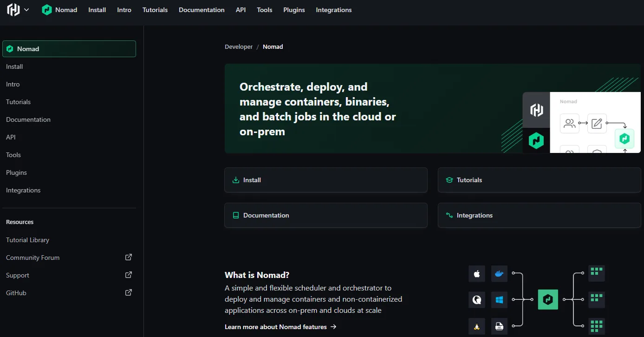The image size is (644, 337).
Task: Click green Nomad logo in diagram center
Action: (x=548, y=299)
